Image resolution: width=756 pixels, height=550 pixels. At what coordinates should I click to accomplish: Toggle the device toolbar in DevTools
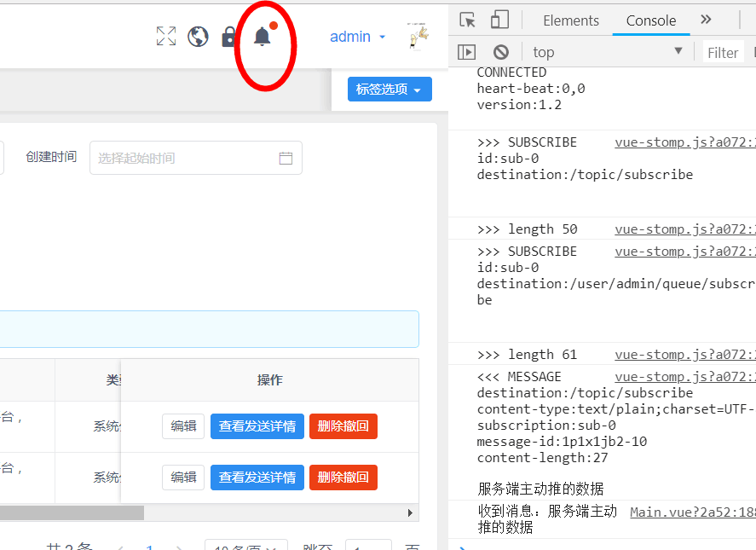pyautogui.click(x=499, y=19)
